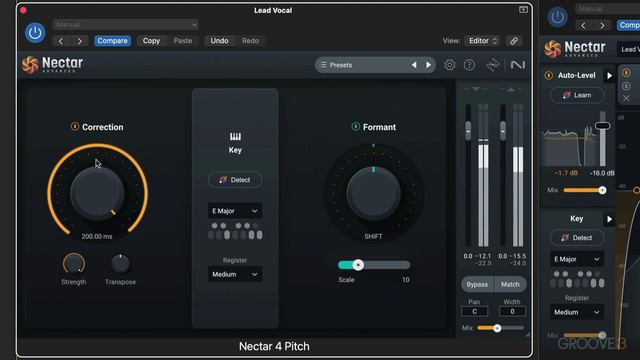Toggle power button in second Nectar window
The image size is (640, 360).
tap(558, 17)
